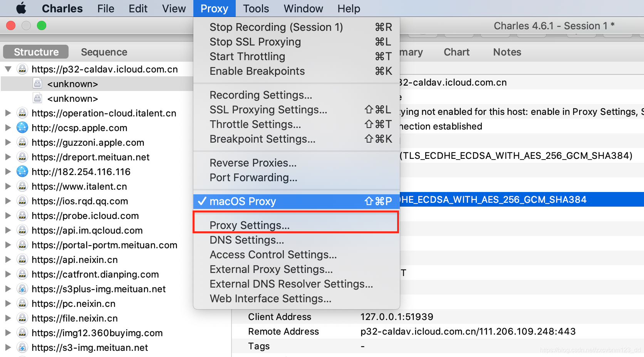Choose Stop SSL Proxying
The height and width of the screenshot is (357, 644).
pos(296,42)
